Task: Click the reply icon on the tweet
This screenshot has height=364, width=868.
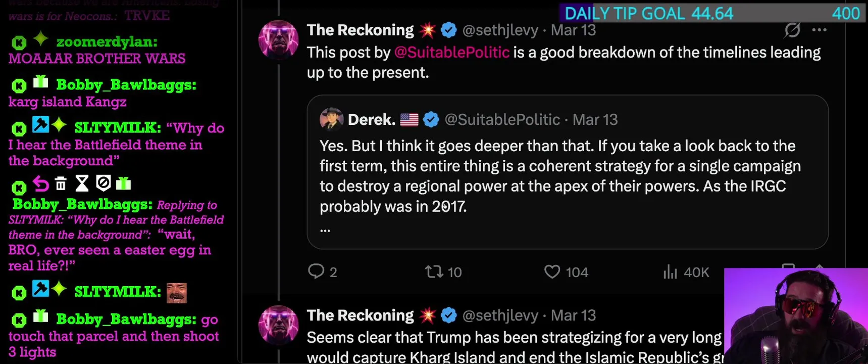Action: 316,271
